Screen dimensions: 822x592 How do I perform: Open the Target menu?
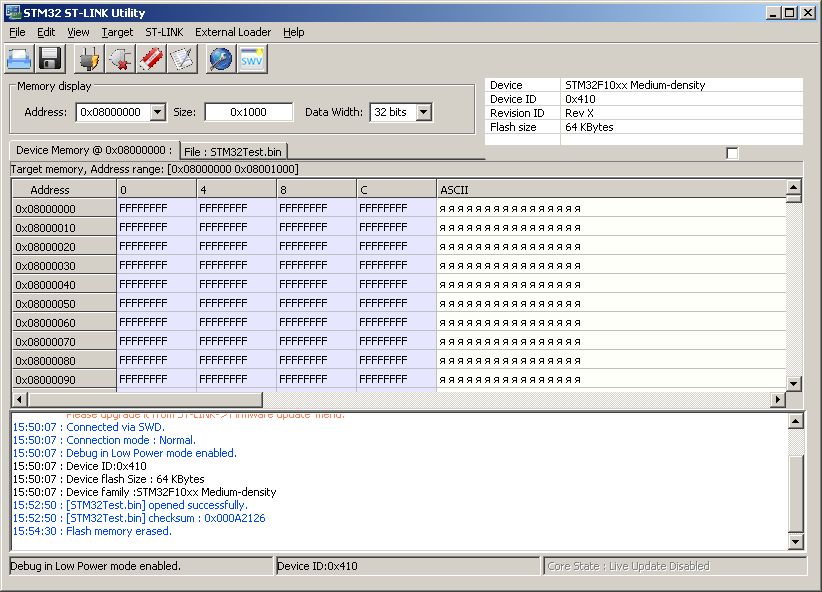(117, 32)
